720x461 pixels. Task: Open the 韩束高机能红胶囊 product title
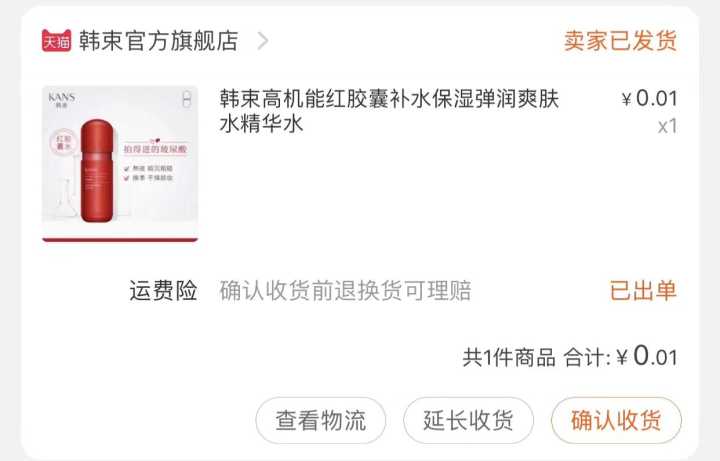click(388, 111)
